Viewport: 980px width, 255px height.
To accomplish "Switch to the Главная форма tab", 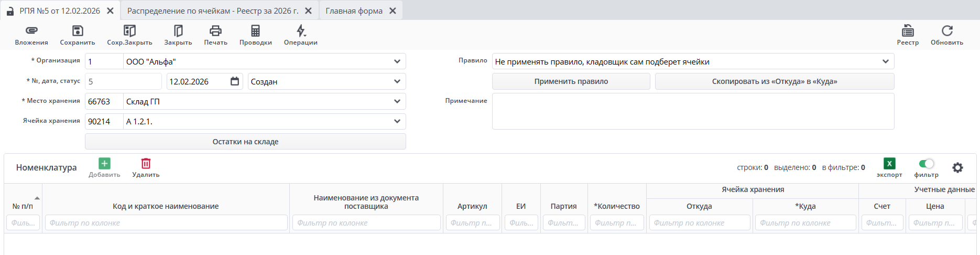I will point(354,10).
